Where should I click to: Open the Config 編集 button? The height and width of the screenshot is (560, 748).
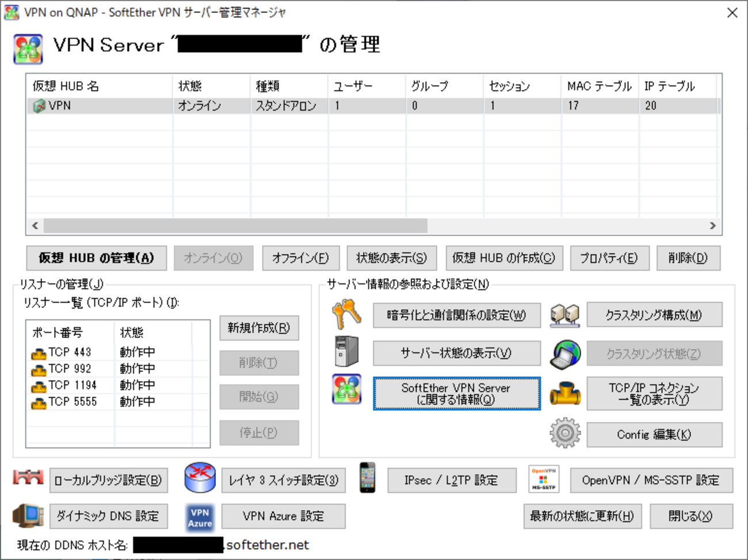(x=654, y=435)
